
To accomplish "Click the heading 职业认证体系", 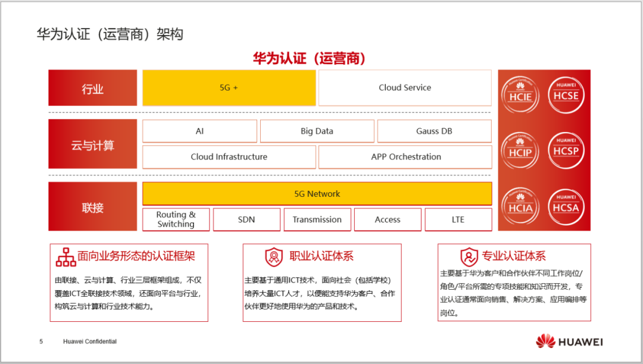I will click(321, 256).
